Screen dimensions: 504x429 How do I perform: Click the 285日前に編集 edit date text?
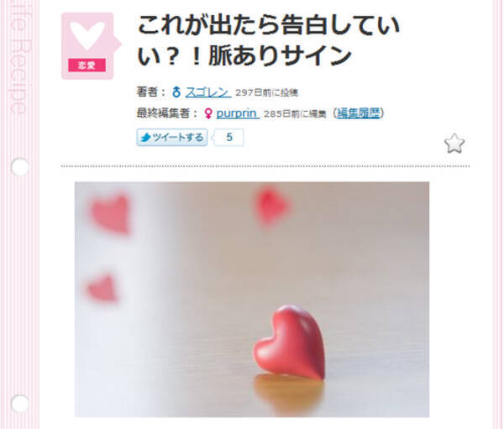click(295, 114)
